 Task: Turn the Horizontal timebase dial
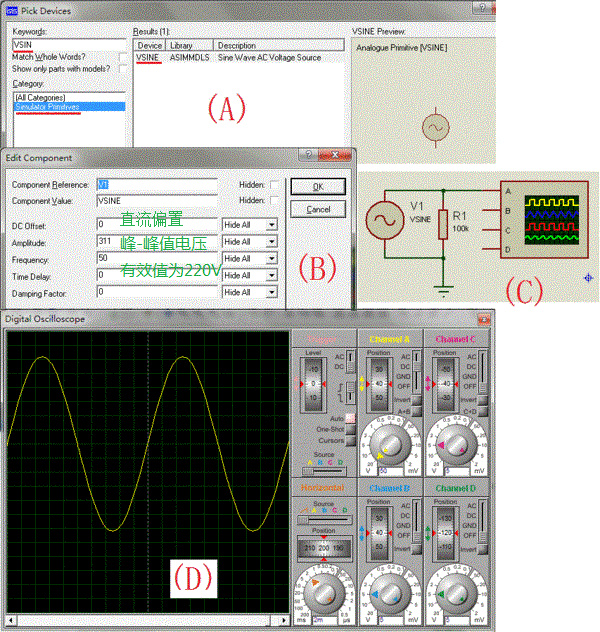[x=324, y=594]
